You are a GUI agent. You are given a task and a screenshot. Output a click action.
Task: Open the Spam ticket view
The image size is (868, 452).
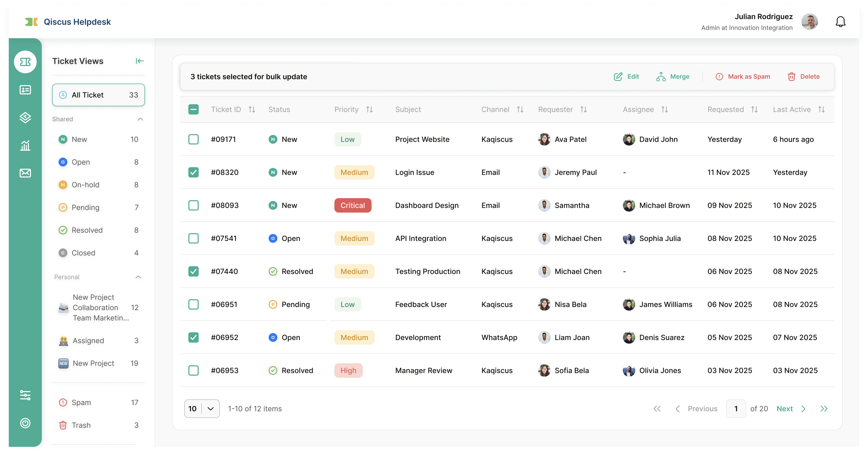(81, 402)
